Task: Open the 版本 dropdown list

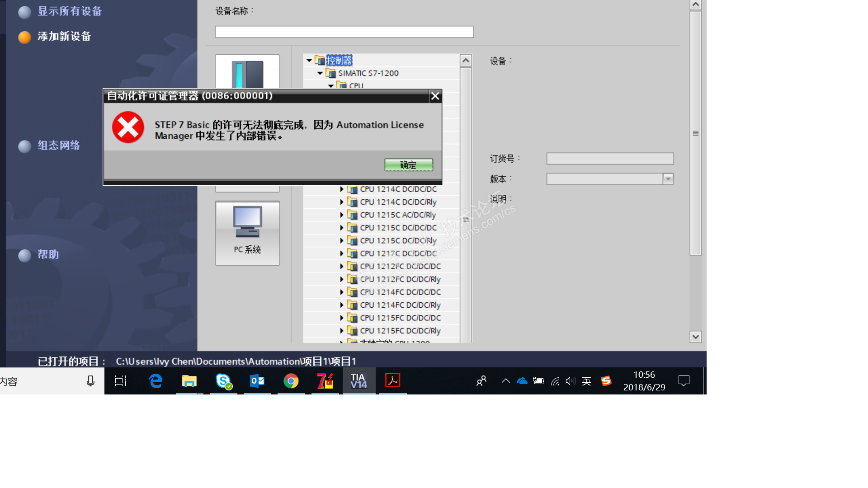Action: tap(668, 179)
